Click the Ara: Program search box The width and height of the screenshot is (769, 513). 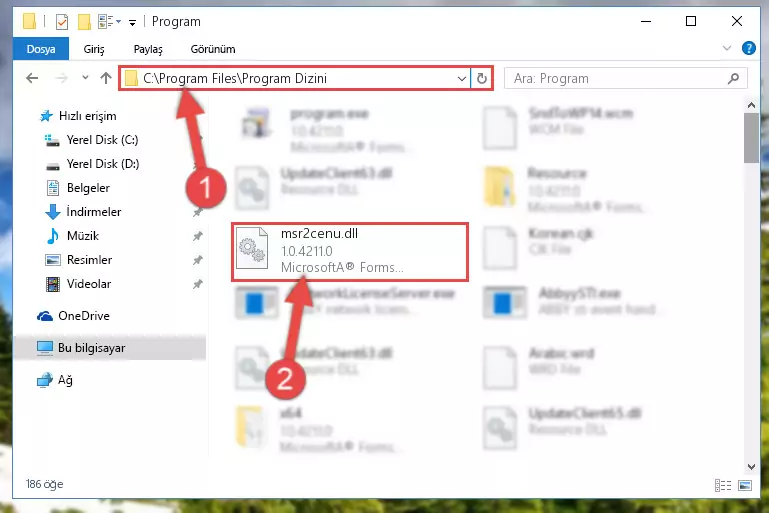(625, 78)
